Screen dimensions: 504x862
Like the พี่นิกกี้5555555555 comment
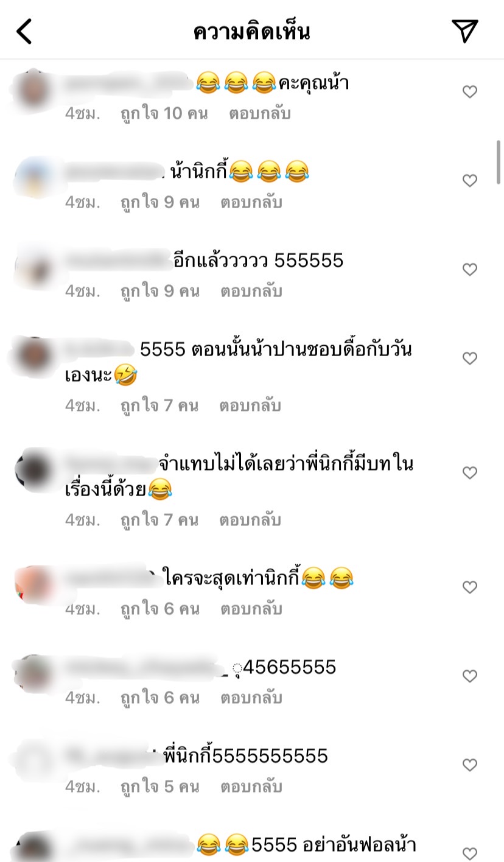coord(469,765)
